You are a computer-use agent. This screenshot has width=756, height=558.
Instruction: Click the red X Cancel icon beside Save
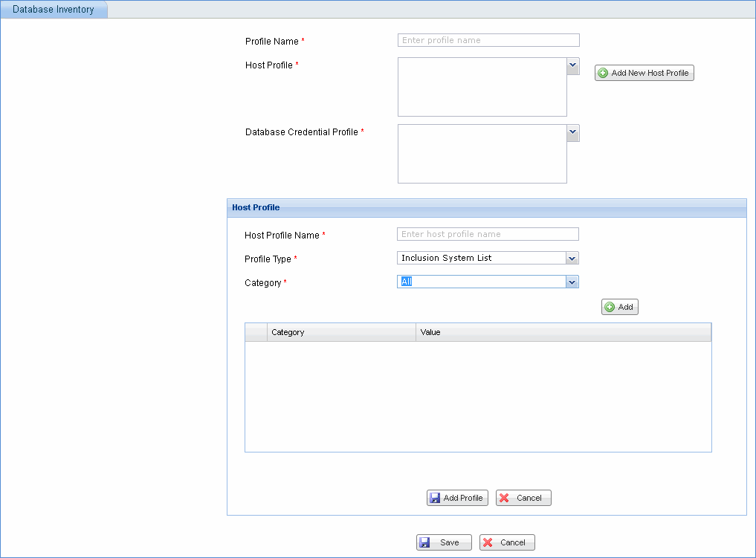[x=488, y=542]
